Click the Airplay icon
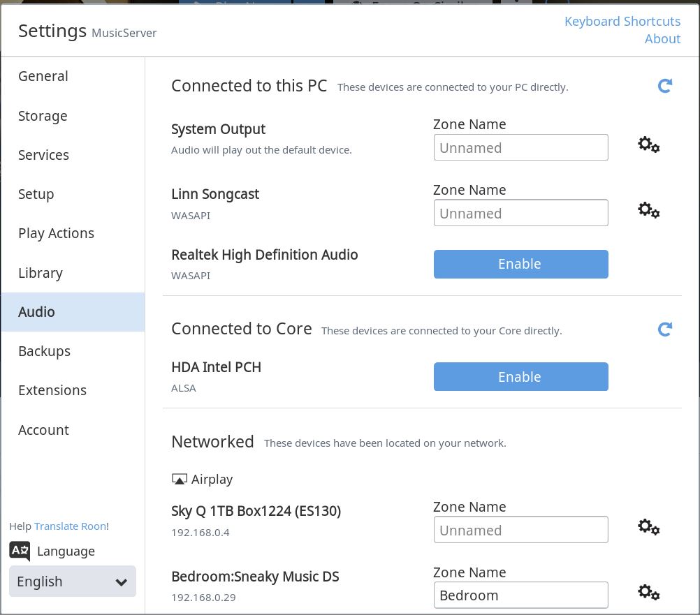 pyautogui.click(x=179, y=480)
